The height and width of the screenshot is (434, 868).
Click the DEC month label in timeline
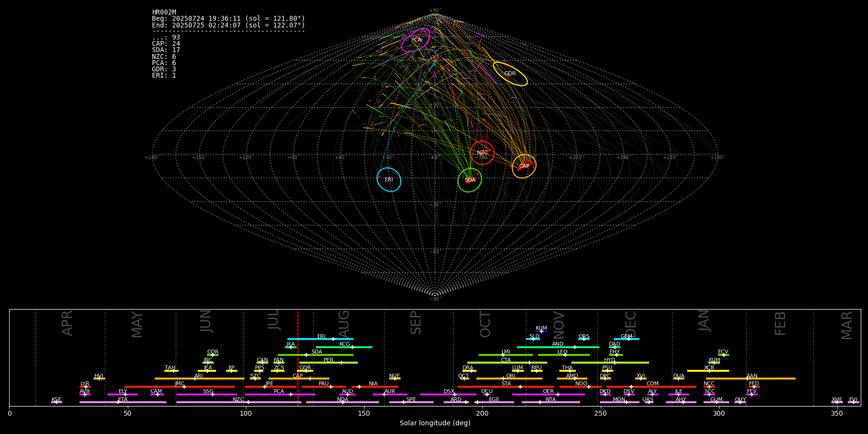[631, 324]
